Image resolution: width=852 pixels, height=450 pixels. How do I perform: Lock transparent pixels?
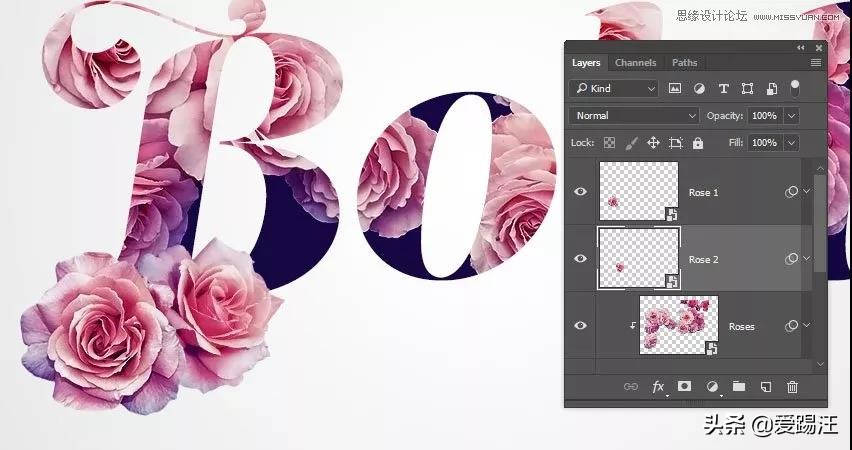609,143
